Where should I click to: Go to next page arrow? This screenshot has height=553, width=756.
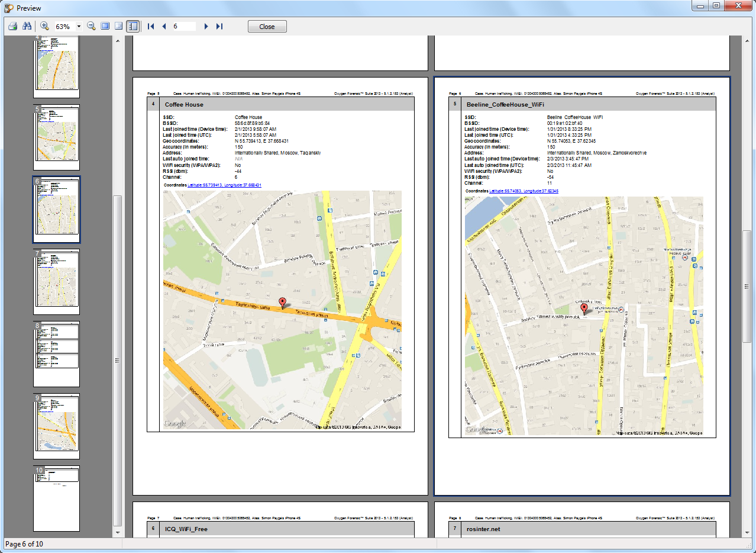(x=206, y=26)
